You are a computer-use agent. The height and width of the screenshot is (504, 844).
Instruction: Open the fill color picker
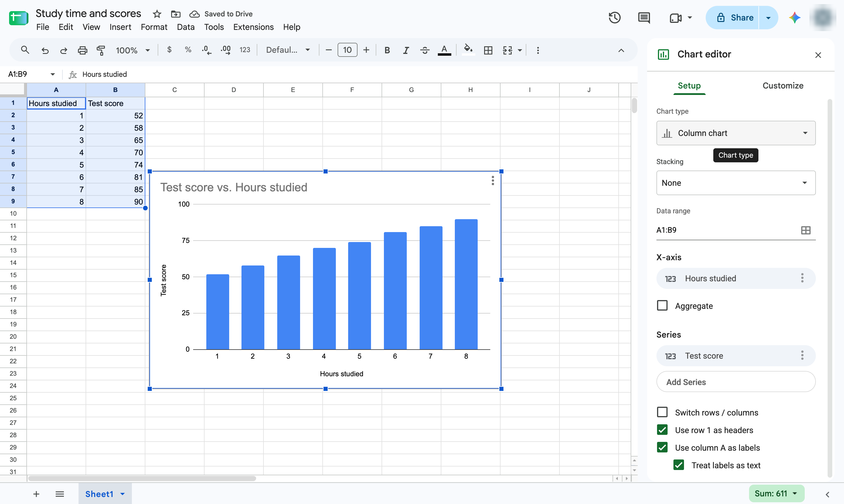468,50
